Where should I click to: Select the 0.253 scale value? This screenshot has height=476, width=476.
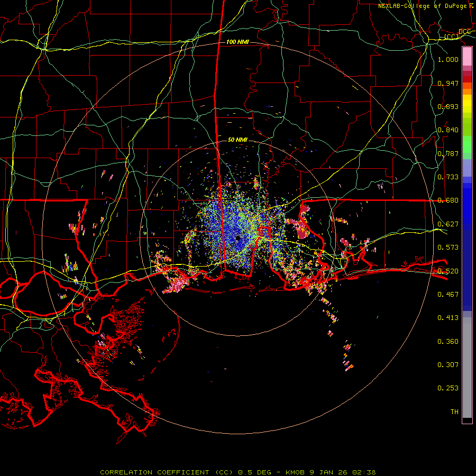point(448,388)
